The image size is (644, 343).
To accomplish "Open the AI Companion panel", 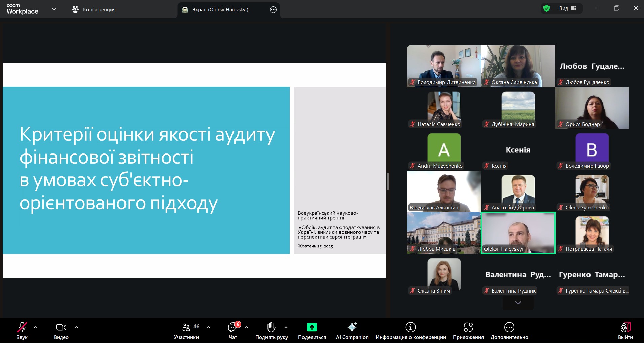I will [x=352, y=327].
